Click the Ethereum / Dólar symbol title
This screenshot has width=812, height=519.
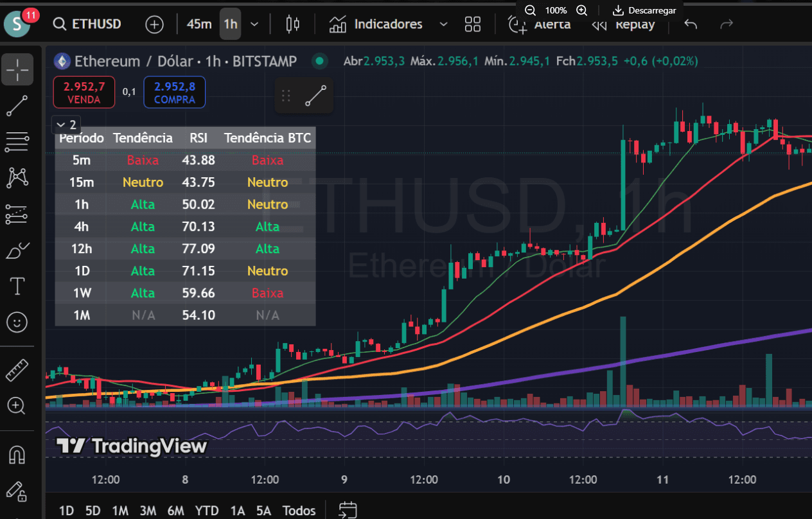tap(134, 61)
